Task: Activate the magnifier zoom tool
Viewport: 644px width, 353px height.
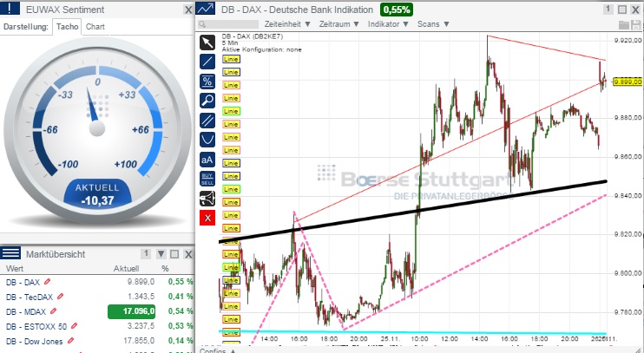Action: pyautogui.click(x=207, y=101)
